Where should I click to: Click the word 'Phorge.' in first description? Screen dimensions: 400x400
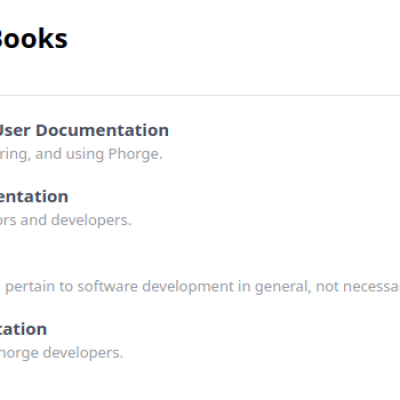click(x=135, y=154)
